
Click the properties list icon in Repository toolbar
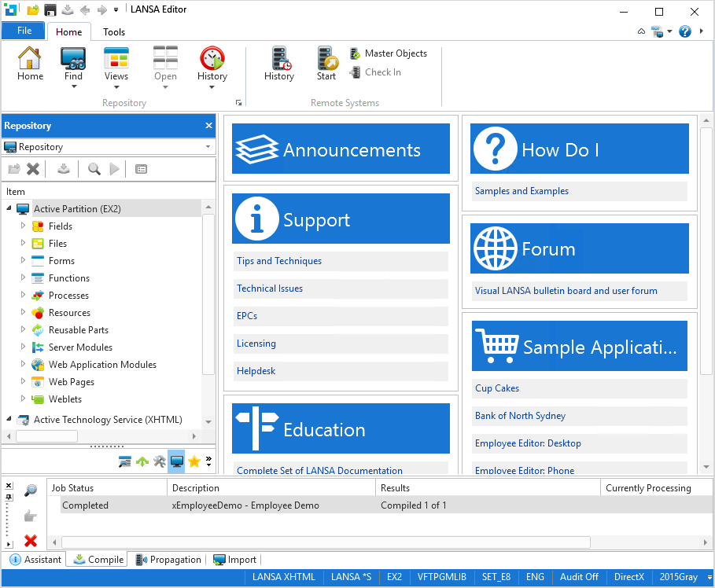(x=141, y=169)
